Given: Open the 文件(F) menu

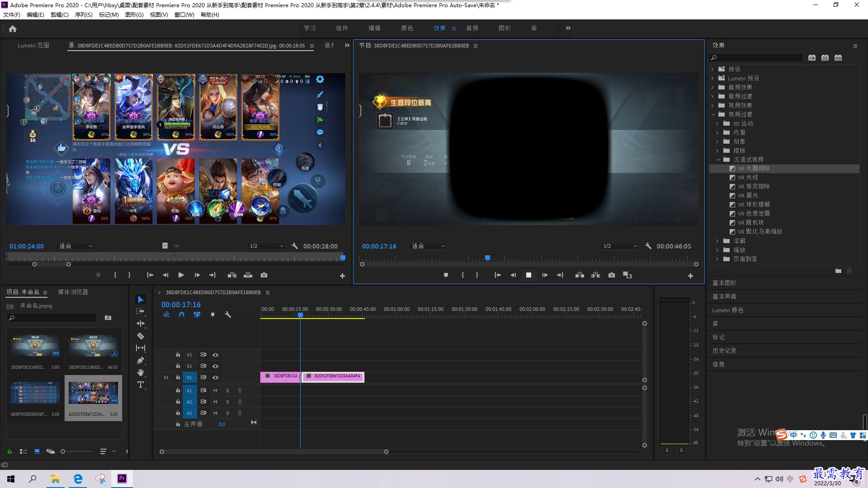Looking at the screenshot, I should point(11,14).
